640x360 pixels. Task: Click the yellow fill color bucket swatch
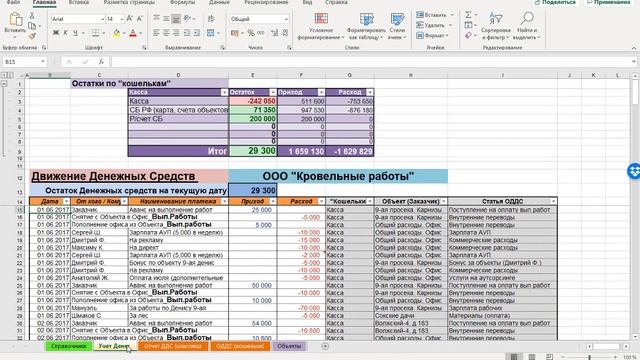pos(116,33)
